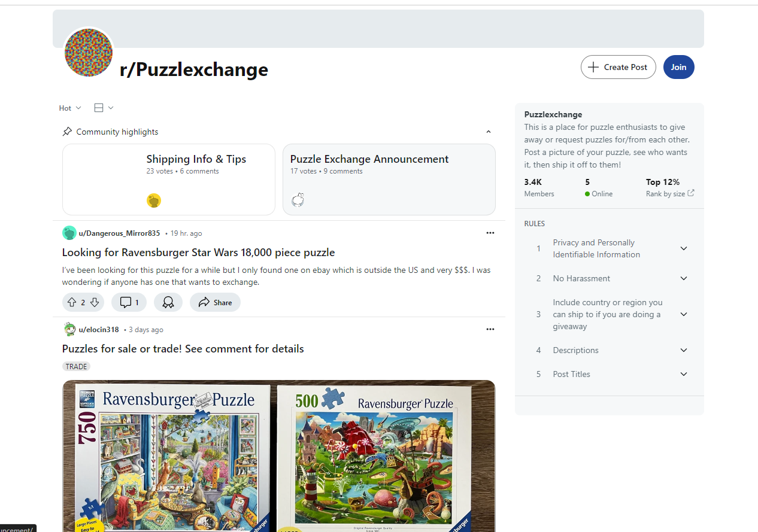The height and width of the screenshot is (532, 758).
Task: View the Ravensburger puzzles post image
Action: 279,456
